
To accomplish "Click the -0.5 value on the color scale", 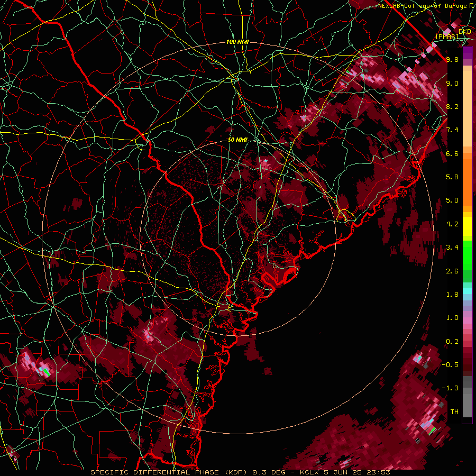I will click(x=450, y=365).
